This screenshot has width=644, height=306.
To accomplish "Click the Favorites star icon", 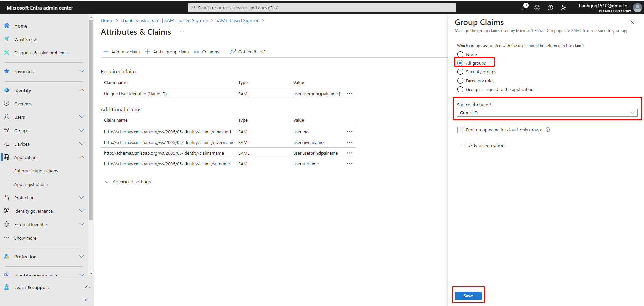I will pyautogui.click(x=7, y=71).
